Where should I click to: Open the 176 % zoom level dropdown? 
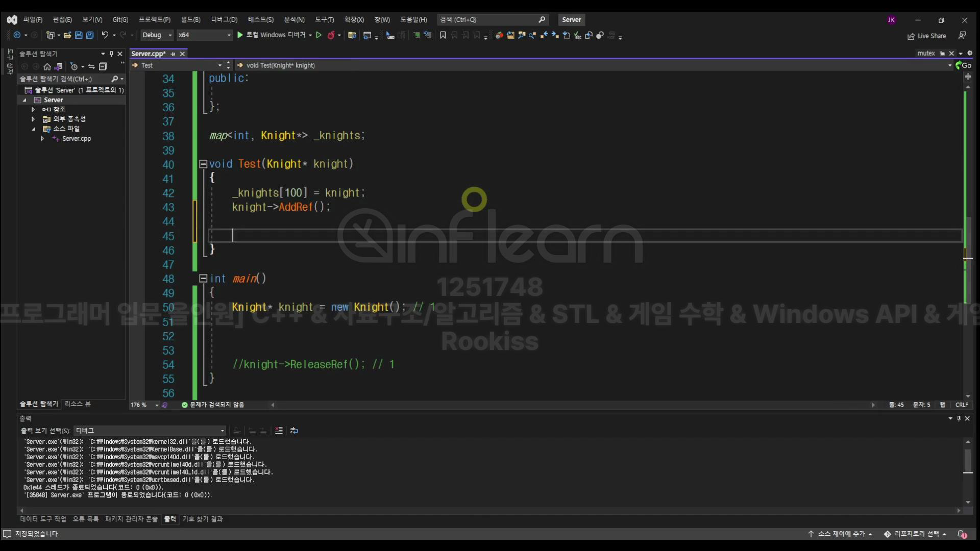point(157,405)
